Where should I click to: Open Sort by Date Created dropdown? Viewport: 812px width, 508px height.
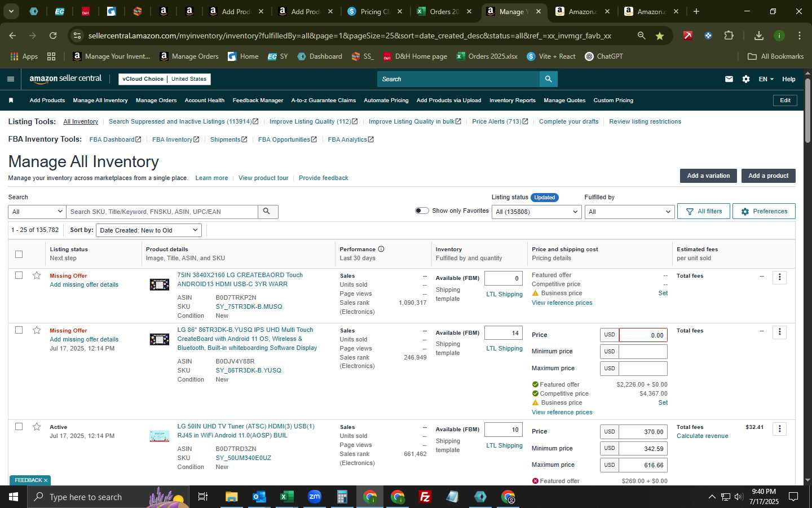tap(149, 230)
